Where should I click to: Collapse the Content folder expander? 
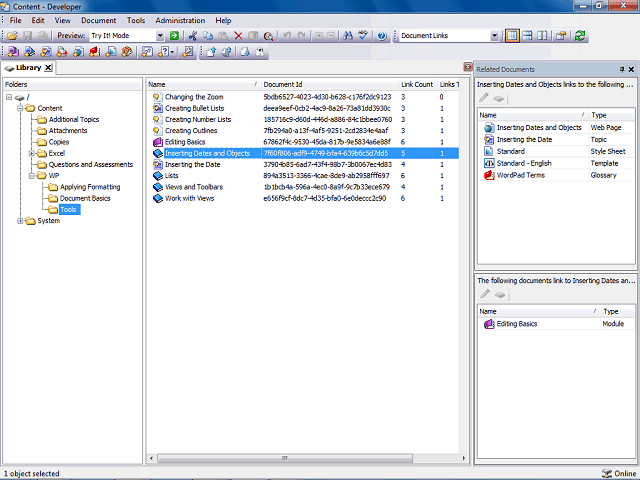click(x=20, y=108)
